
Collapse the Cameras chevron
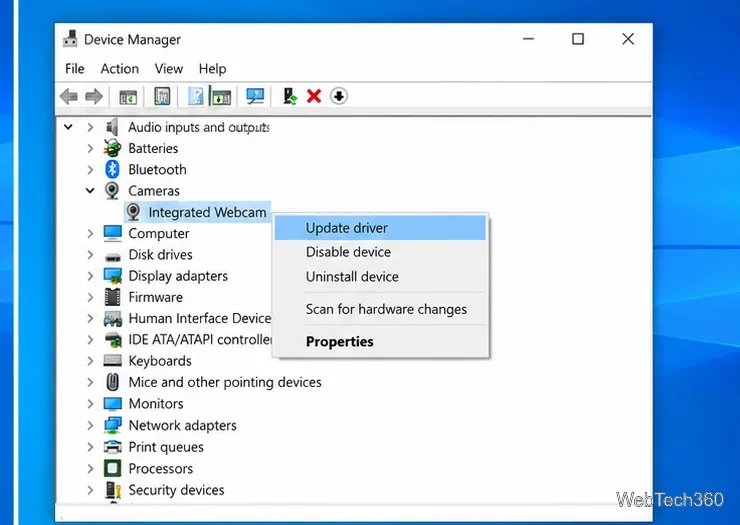coord(90,190)
